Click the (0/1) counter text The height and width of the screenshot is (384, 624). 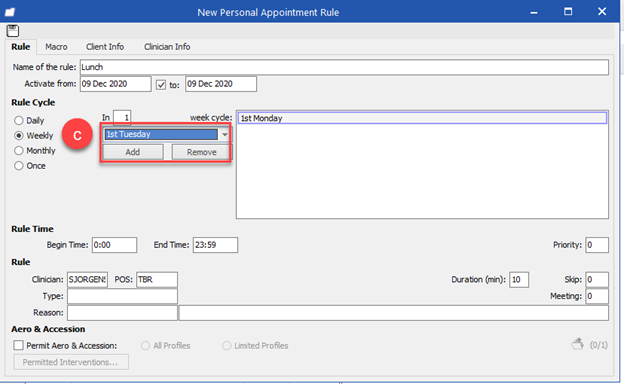click(x=599, y=345)
